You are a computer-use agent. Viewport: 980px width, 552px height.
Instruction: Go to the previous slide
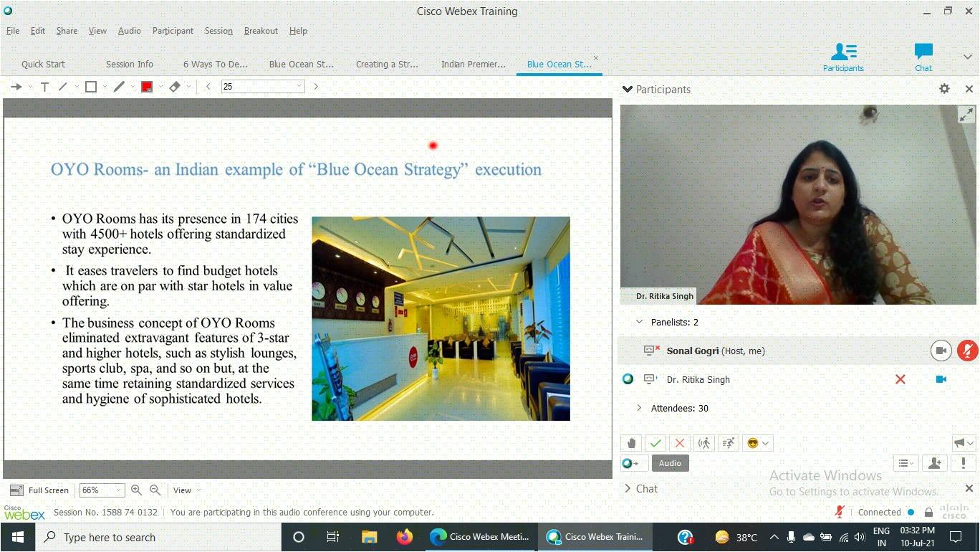click(208, 87)
